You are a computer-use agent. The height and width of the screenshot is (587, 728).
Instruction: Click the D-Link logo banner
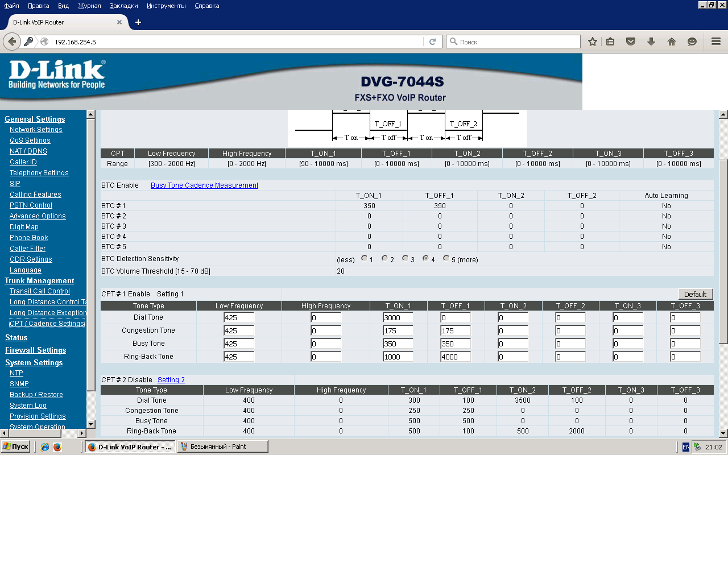tap(57, 75)
